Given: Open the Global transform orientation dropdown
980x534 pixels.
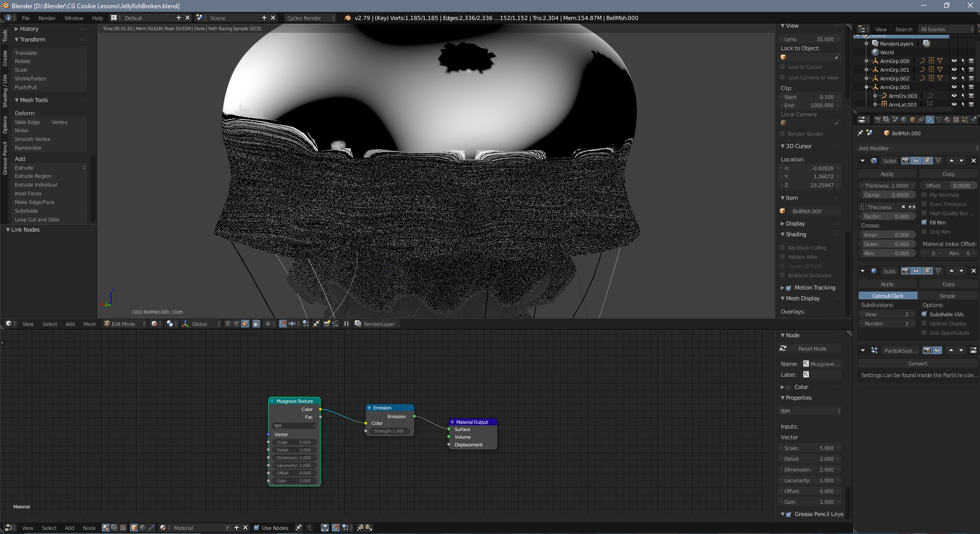Looking at the screenshot, I should coord(201,324).
